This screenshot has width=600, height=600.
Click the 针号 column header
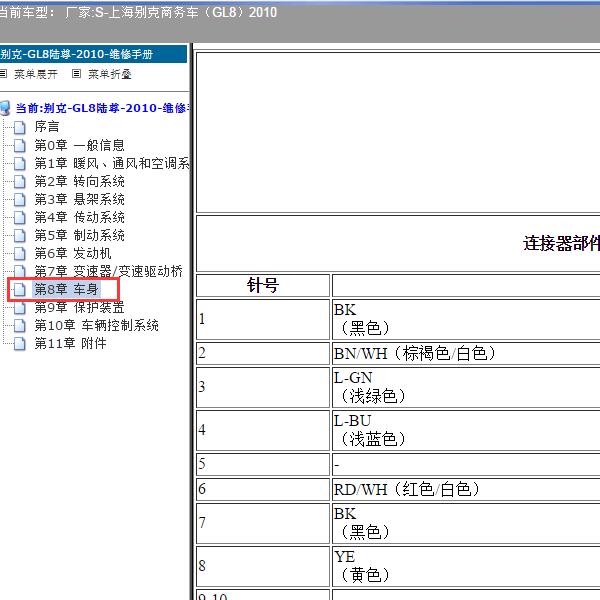(x=263, y=285)
